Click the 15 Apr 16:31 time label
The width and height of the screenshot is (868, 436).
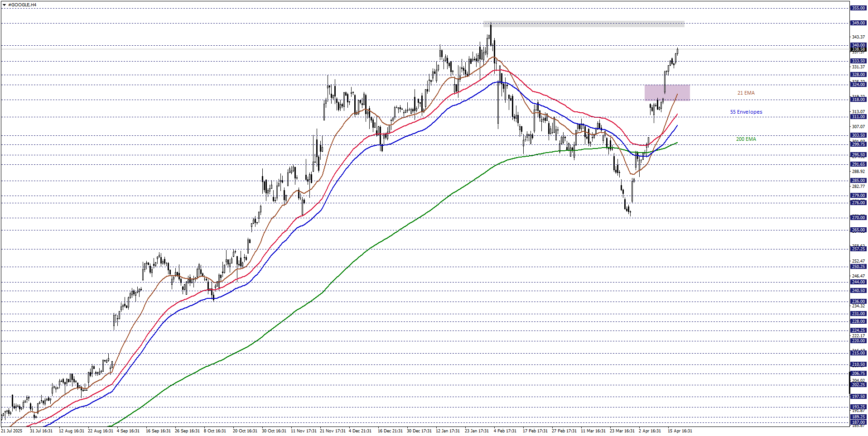click(680, 431)
